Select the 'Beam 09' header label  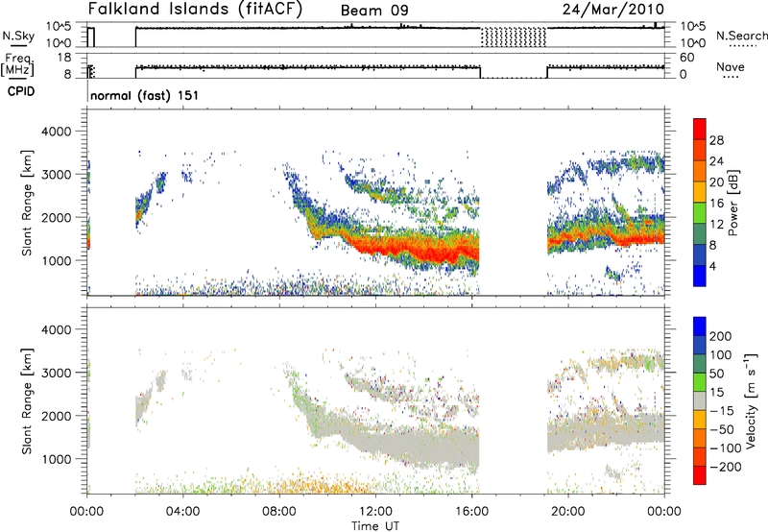click(x=374, y=11)
